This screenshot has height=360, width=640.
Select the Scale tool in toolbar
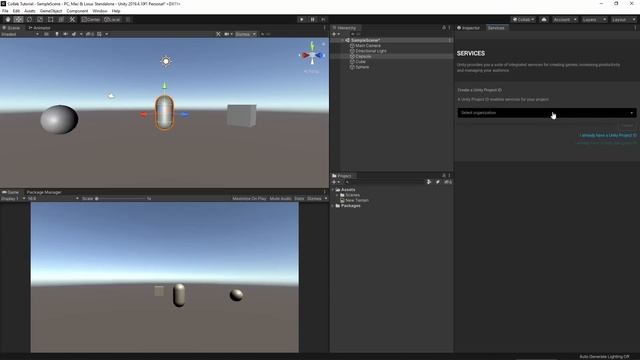[40, 20]
